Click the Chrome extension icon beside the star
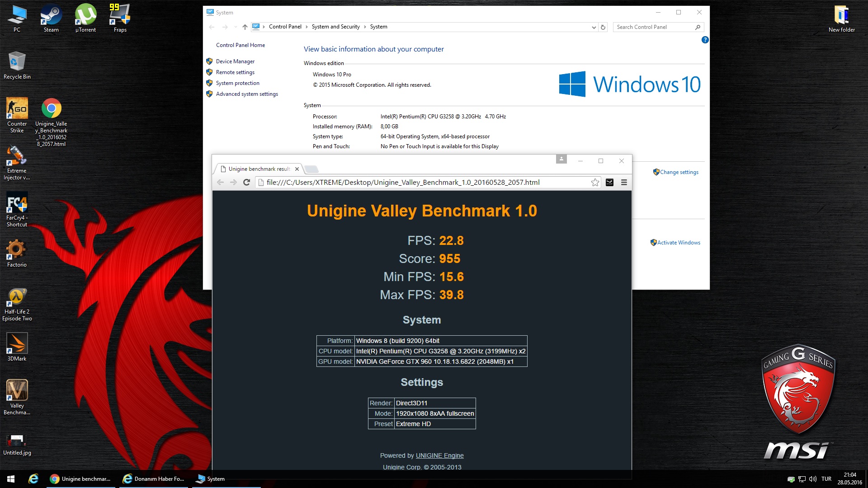 (609, 183)
